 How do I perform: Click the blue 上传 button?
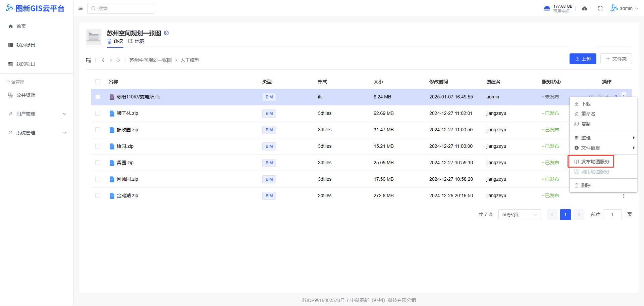[583, 59]
